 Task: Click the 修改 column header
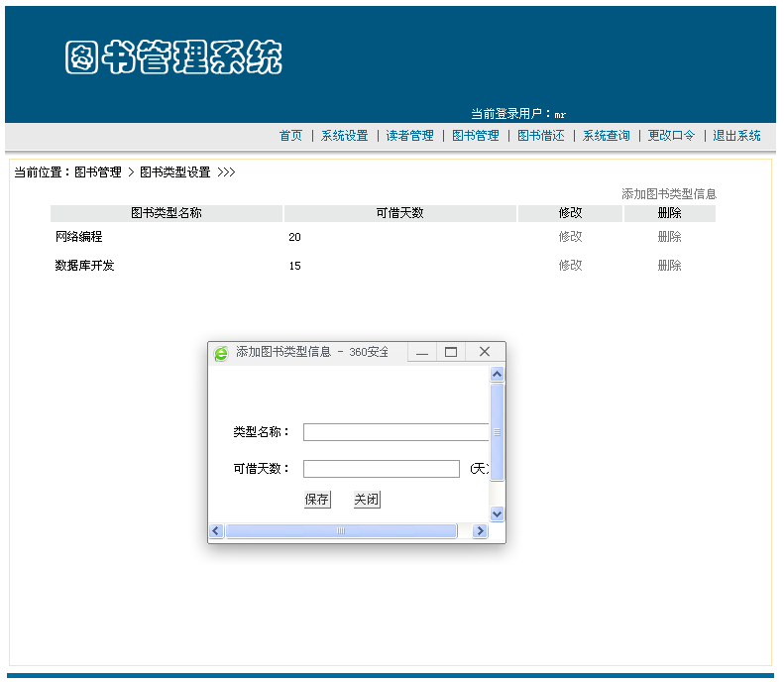point(571,213)
